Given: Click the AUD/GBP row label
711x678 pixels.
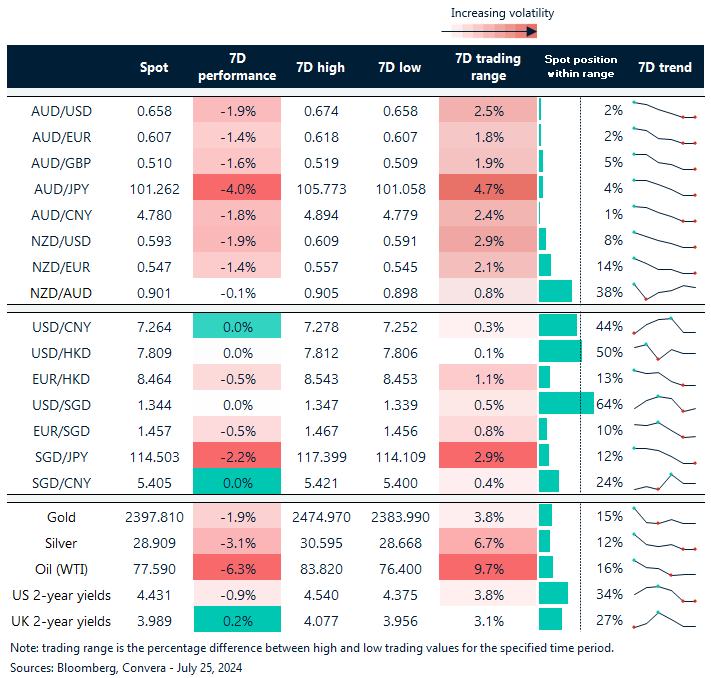Looking at the screenshot, I should (x=61, y=163).
